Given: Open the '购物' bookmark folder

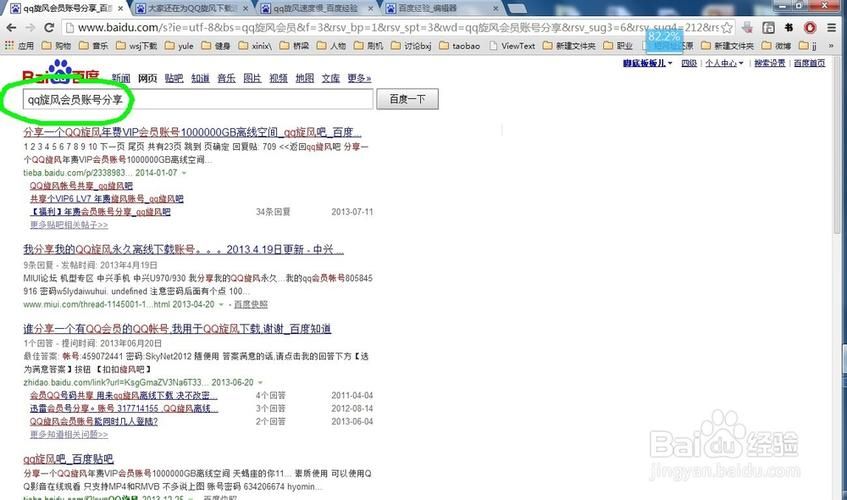Looking at the screenshot, I should tap(56, 46).
